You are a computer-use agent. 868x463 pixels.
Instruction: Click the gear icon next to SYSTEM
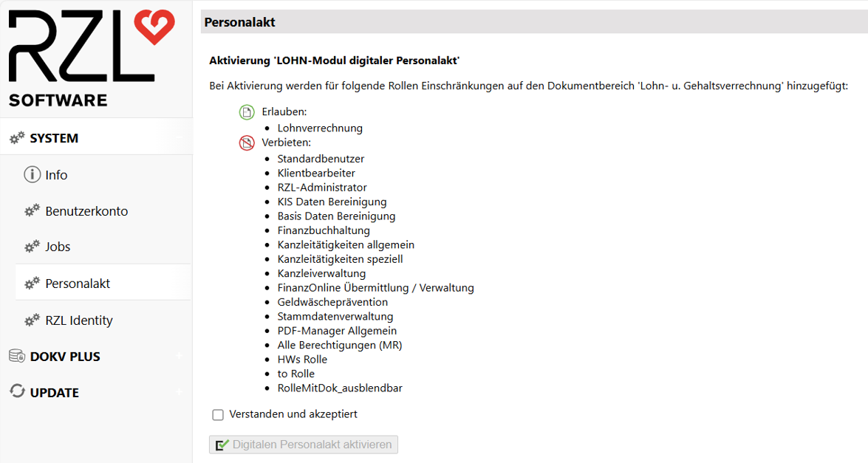(x=18, y=137)
